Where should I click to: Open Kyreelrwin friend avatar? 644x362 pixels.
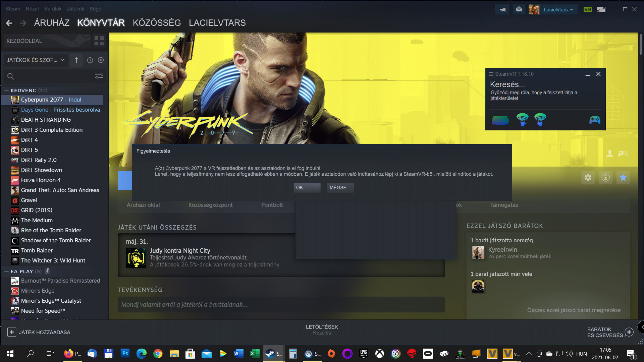[x=478, y=253]
